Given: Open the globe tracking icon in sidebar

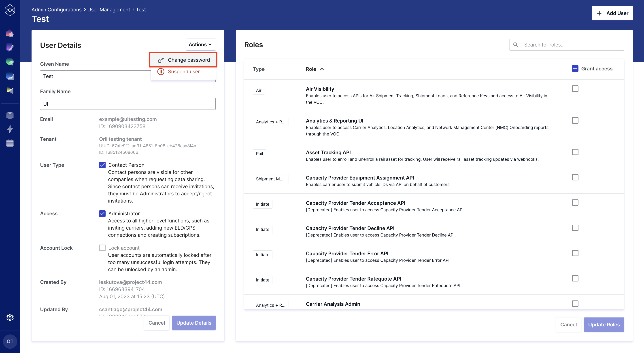Looking at the screenshot, I should click(x=10, y=61).
